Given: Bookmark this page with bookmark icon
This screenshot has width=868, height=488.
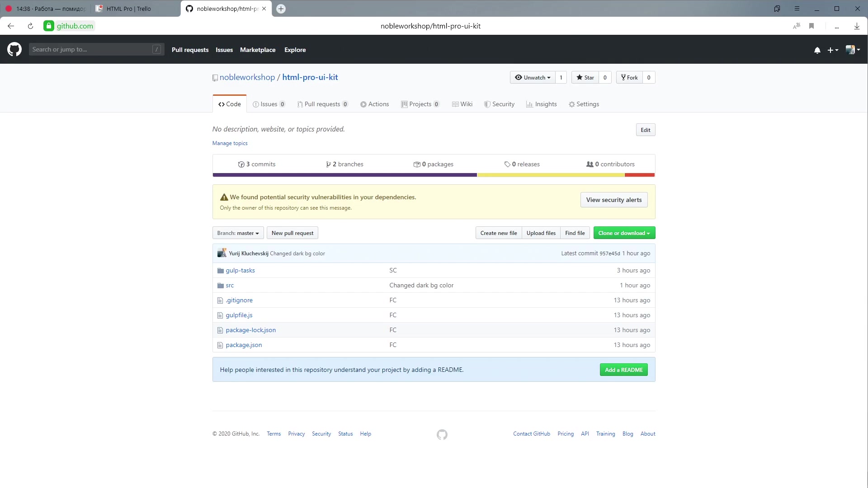Looking at the screenshot, I should (811, 26).
